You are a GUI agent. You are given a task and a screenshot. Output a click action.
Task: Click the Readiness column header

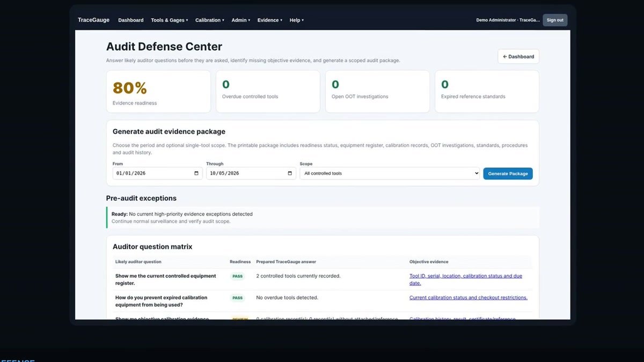[x=240, y=262]
